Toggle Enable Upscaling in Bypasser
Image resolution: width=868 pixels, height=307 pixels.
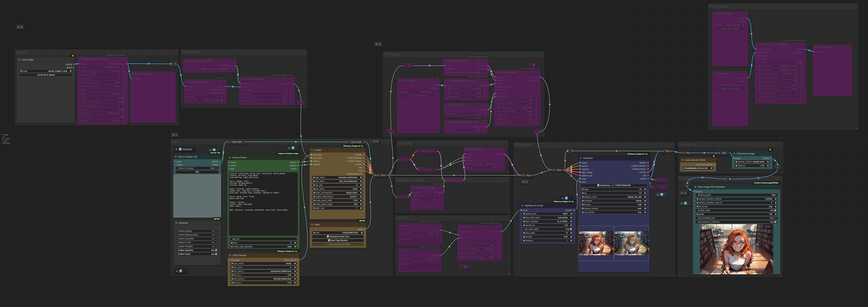point(216,250)
